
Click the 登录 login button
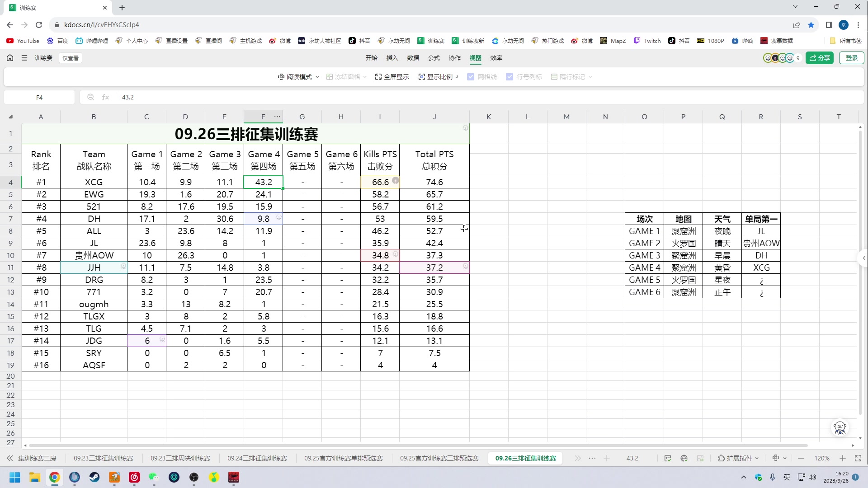click(852, 58)
